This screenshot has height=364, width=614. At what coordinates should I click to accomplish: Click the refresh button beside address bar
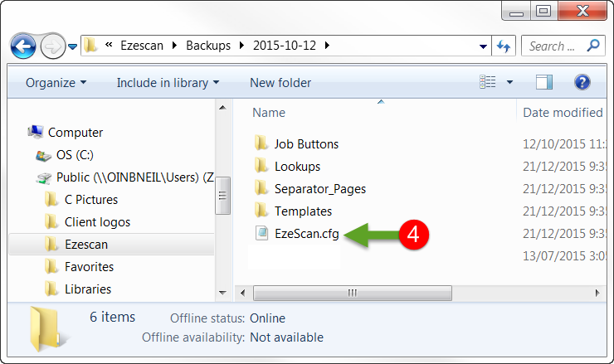tap(503, 46)
